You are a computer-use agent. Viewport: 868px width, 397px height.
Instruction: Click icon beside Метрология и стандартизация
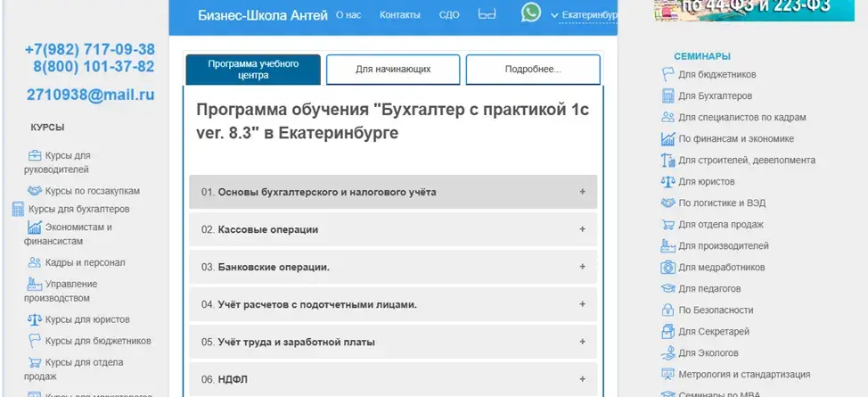(x=668, y=375)
